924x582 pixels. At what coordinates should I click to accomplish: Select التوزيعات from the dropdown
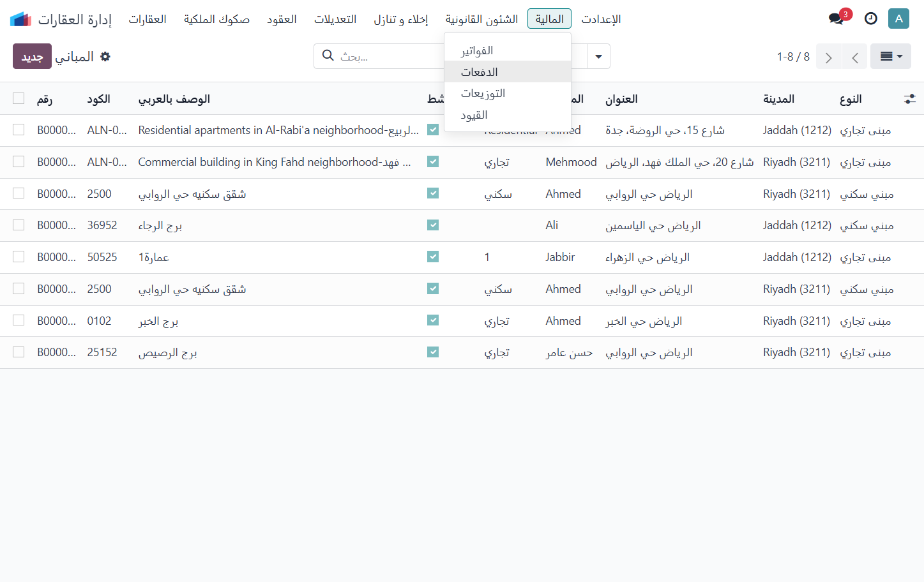click(508, 93)
